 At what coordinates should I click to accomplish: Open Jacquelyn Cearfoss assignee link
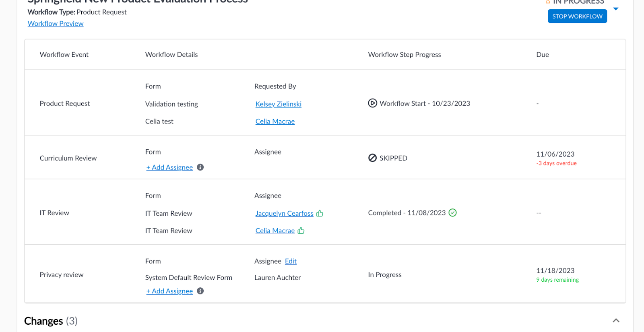click(x=284, y=213)
